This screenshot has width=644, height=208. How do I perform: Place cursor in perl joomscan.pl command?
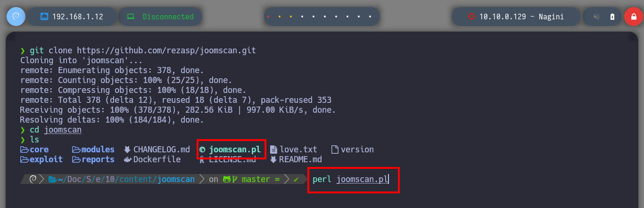[x=350, y=179]
